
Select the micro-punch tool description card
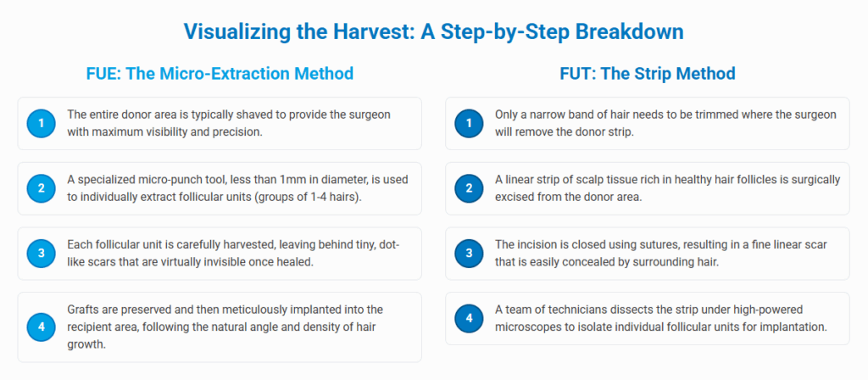(x=220, y=188)
